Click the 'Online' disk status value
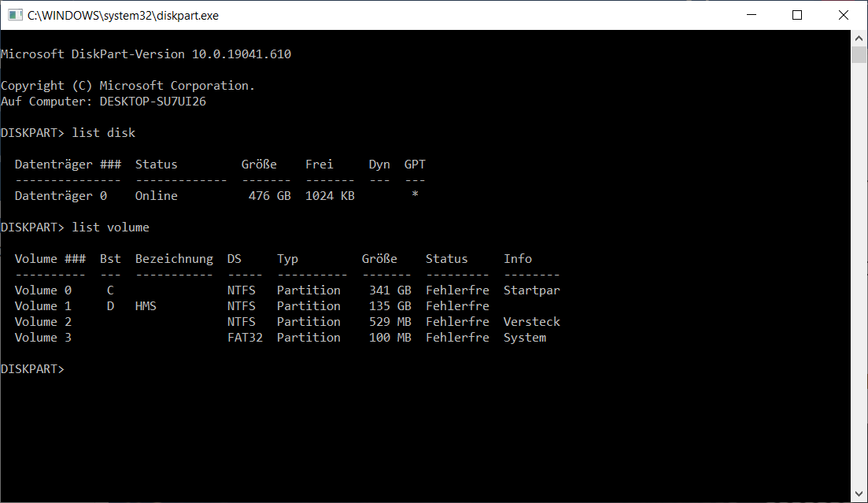 (156, 196)
